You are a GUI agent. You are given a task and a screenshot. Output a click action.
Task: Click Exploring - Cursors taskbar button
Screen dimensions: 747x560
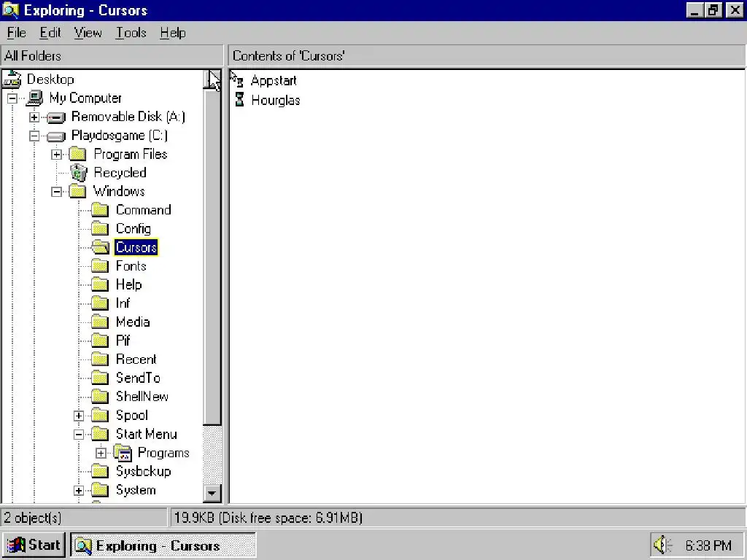click(x=163, y=545)
